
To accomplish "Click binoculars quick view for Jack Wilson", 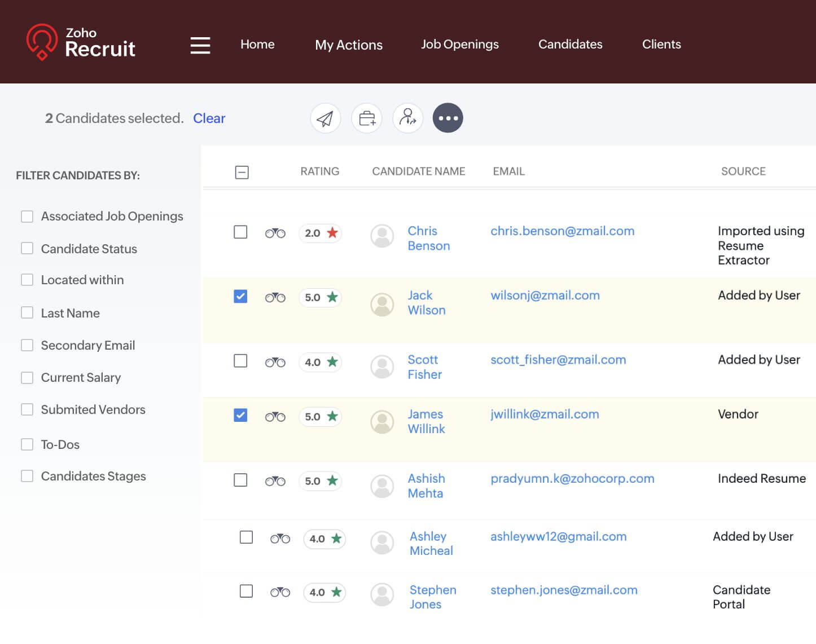I will (x=275, y=297).
